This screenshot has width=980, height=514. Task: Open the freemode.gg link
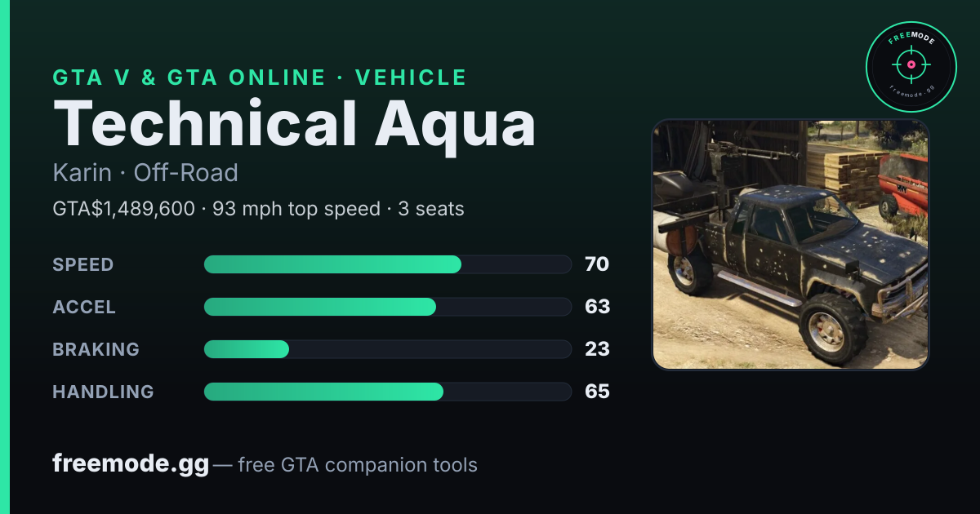[131, 464]
